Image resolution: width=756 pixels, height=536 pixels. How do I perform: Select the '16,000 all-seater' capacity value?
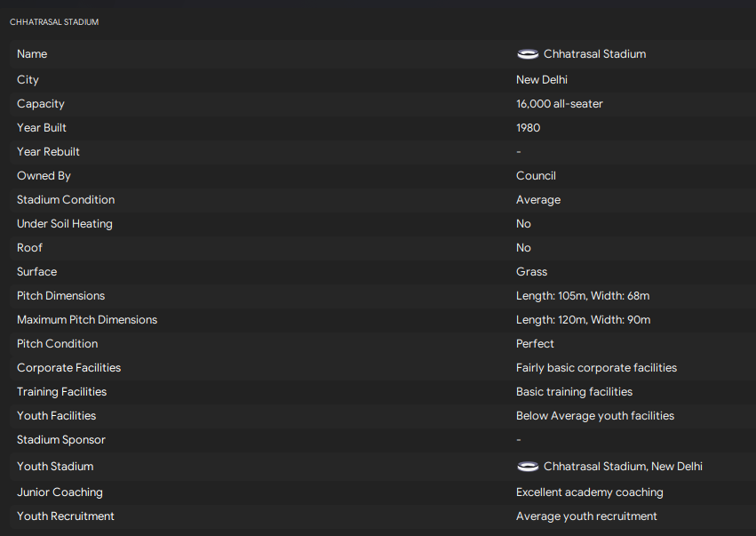(x=559, y=104)
